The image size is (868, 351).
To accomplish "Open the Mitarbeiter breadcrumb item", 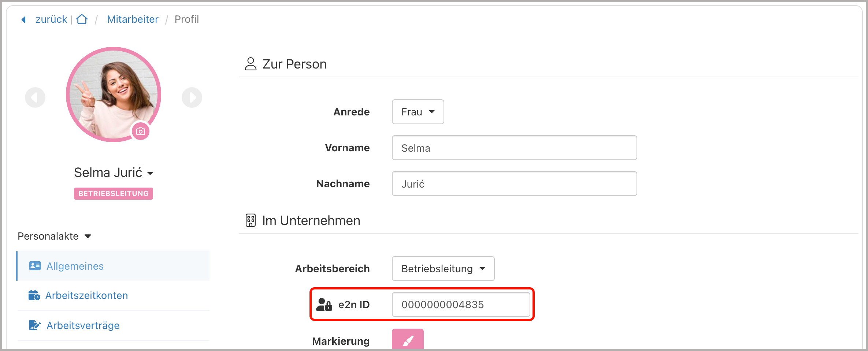I will point(133,19).
